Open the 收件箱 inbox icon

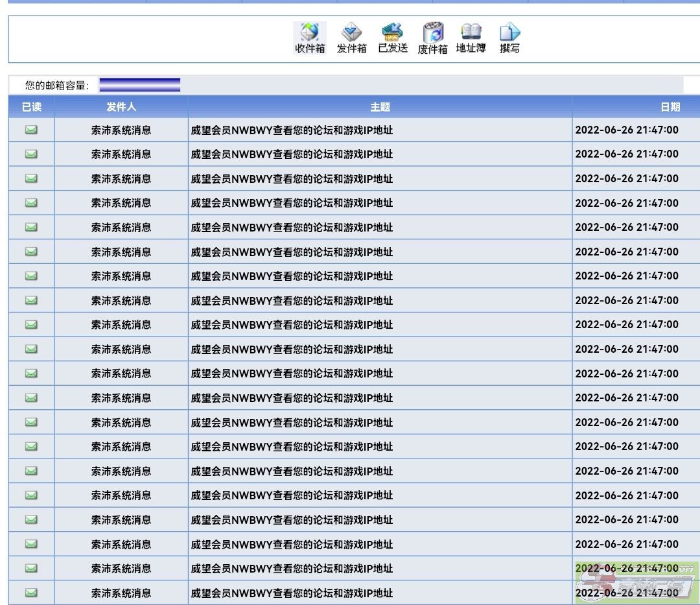click(x=310, y=38)
